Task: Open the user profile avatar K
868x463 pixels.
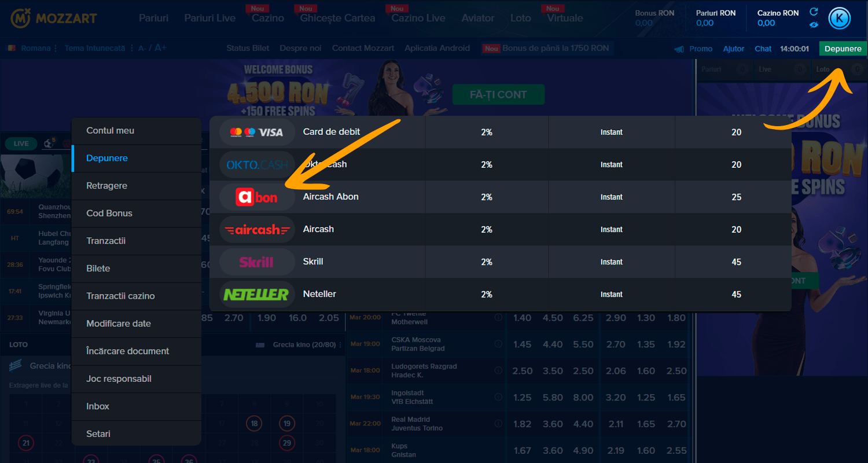Action: coord(840,19)
